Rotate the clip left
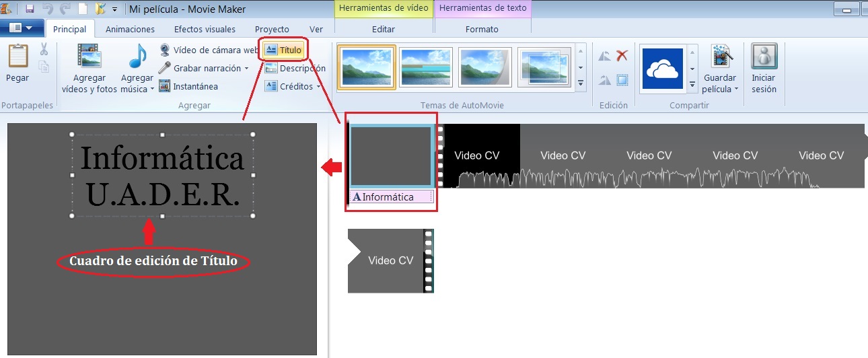Viewport: 868px width, 358px height. (x=604, y=56)
